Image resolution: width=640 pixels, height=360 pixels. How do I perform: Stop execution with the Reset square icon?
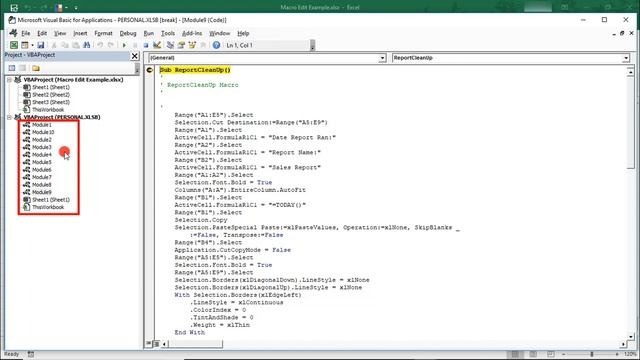click(x=146, y=45)
